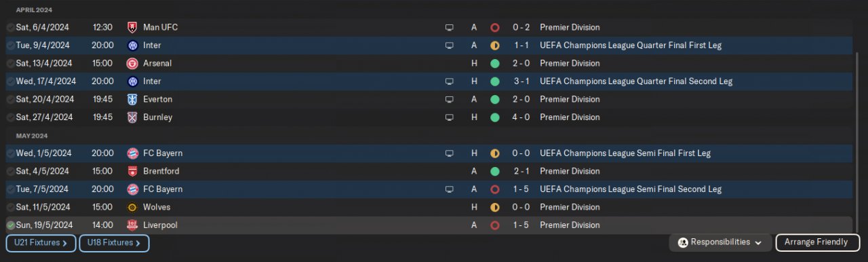868x262 pixels.
Task: Toggle the checkmark on Liverpool fixture row
Action: 11,225
